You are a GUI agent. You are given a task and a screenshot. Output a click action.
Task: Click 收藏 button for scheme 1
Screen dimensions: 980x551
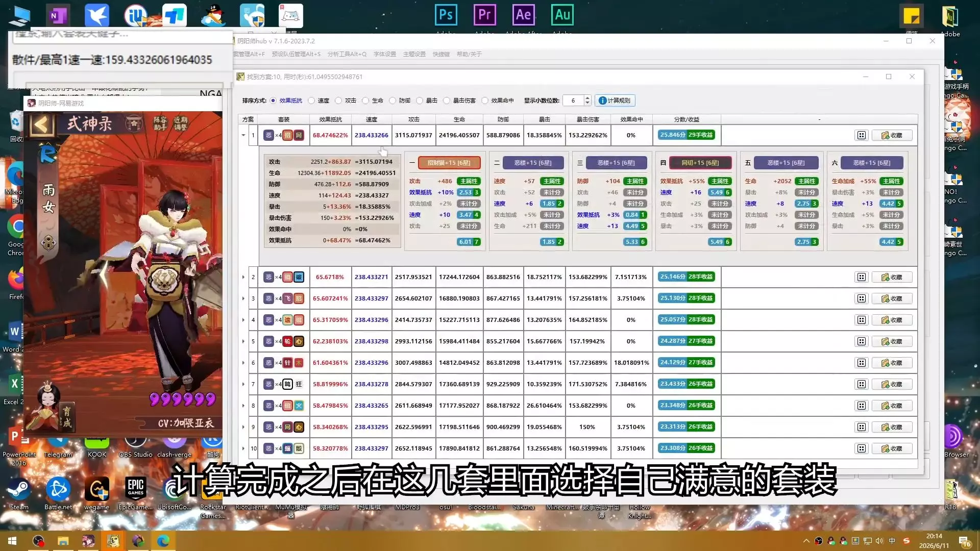(x=892, y=135)
